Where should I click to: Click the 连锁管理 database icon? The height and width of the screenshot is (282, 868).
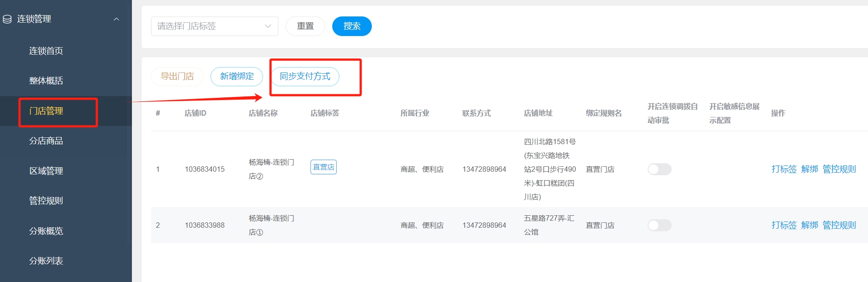(x=7, y=19)
